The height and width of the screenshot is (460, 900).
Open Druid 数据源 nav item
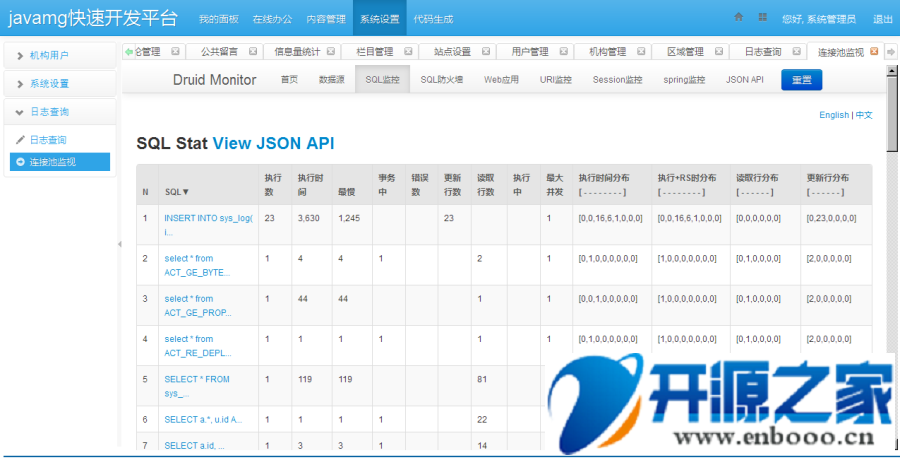tap(332, 80)
